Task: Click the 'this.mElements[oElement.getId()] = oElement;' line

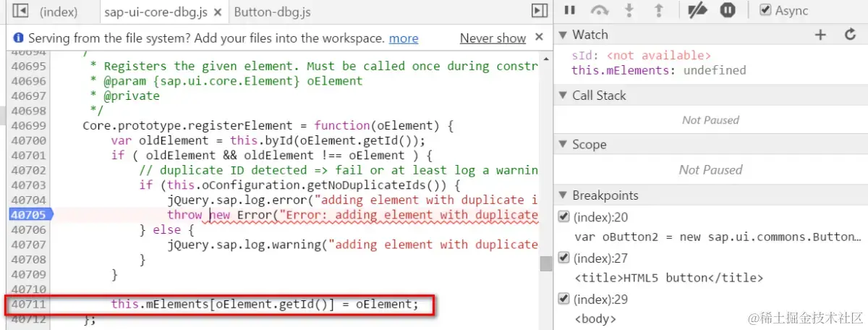Action: [x=265, y=304]
